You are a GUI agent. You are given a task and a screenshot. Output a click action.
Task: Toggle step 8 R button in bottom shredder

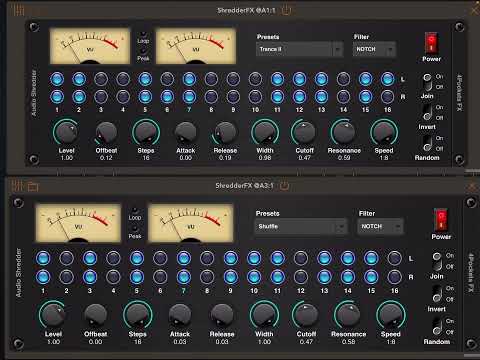click(207, 277)
